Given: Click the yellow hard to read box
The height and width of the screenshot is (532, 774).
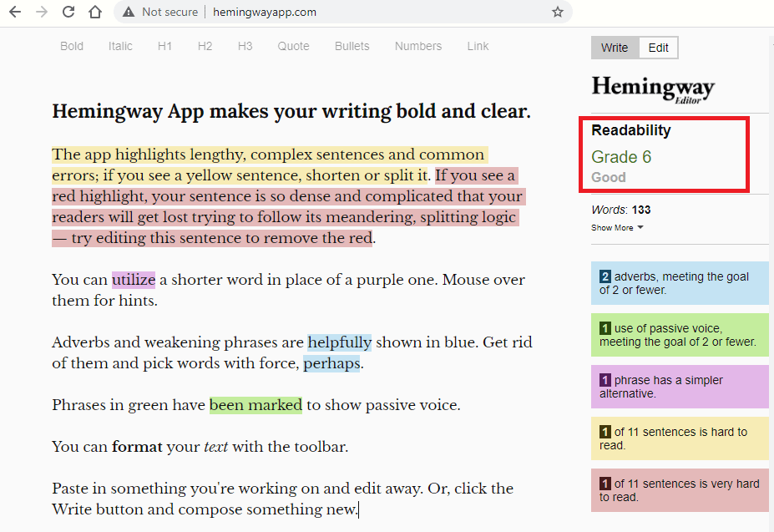Looking at the screenshot, I should (680, 438).
